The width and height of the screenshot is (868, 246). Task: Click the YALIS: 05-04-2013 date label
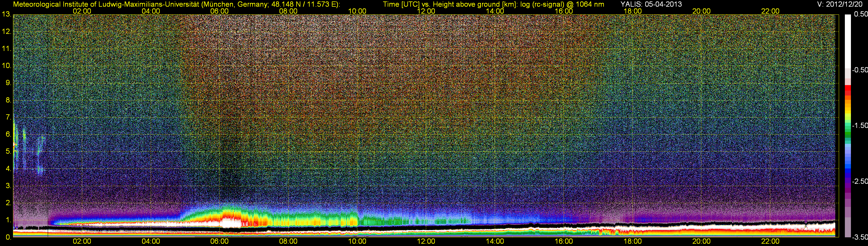tap(651, 4)
